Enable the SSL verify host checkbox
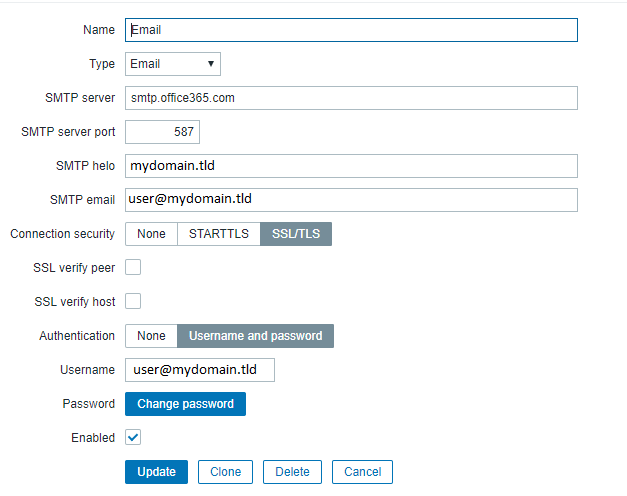 point(133,301)
